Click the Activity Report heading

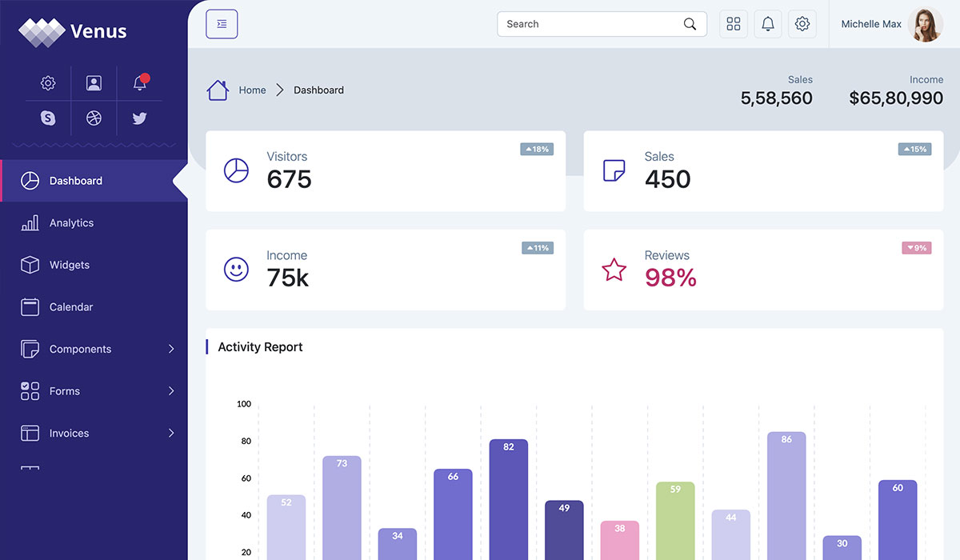[260, 347]
